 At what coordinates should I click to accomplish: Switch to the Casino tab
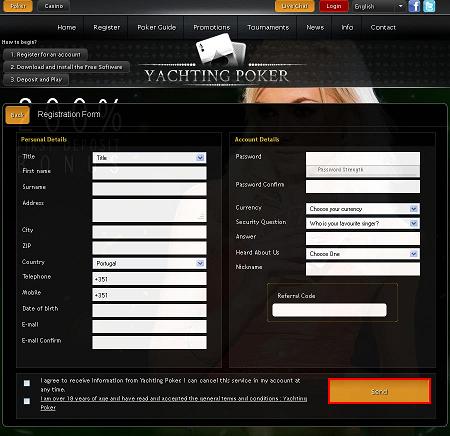point(54,6)
